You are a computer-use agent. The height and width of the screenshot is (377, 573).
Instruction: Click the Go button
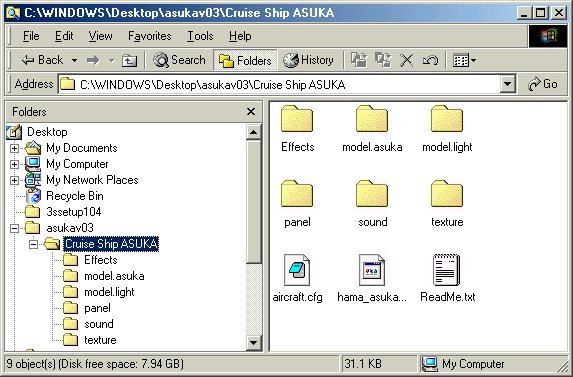click(542, 84)
